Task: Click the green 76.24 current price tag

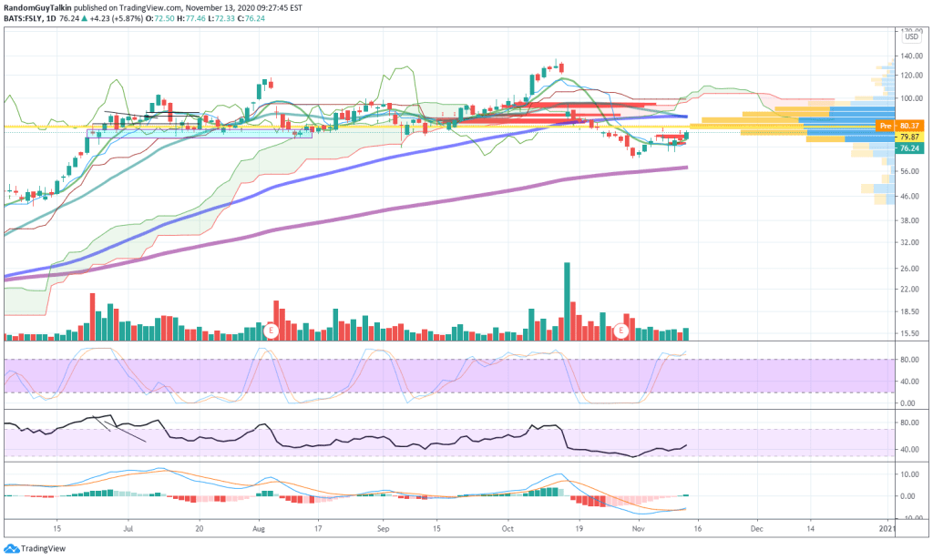Action: coord(907,148)
